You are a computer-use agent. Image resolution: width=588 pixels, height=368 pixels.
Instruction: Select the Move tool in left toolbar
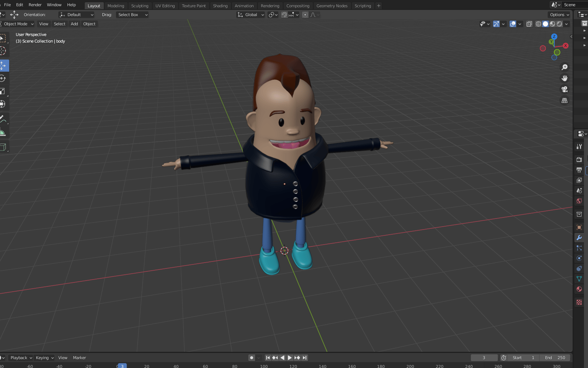pyautogui.click(x=3, y=66)
